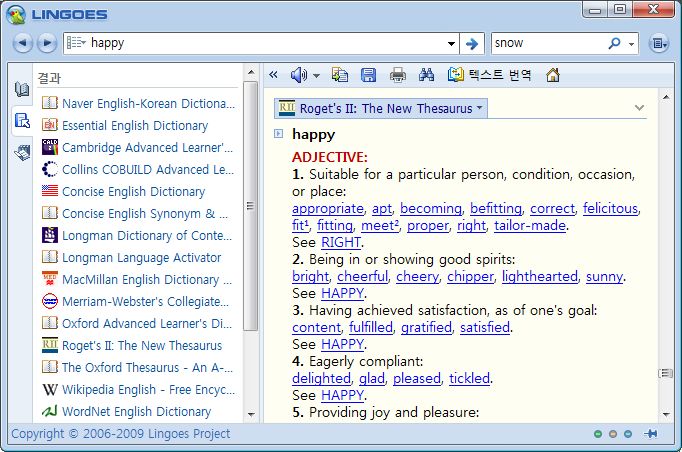
Task: Click the results list scroll-down arrow
Action: coord(251,414)
